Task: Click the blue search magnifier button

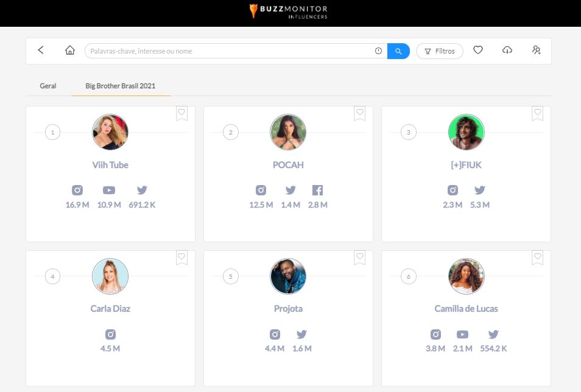Action: click(398, 51)
